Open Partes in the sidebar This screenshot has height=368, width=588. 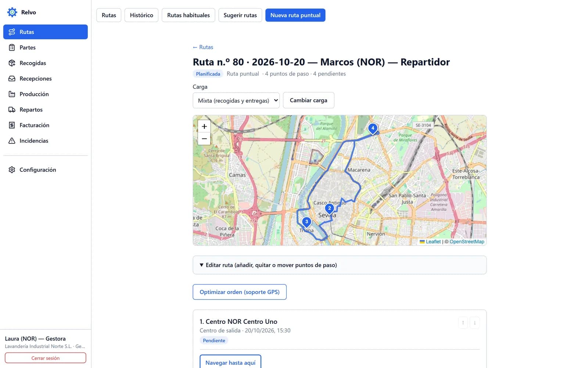[x=46, y=47]
